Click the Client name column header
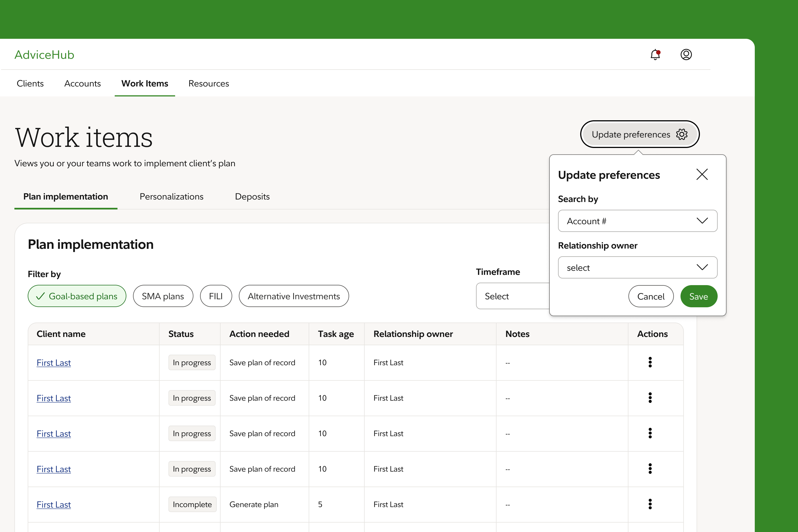798x532 pixels. click(94, 334)
